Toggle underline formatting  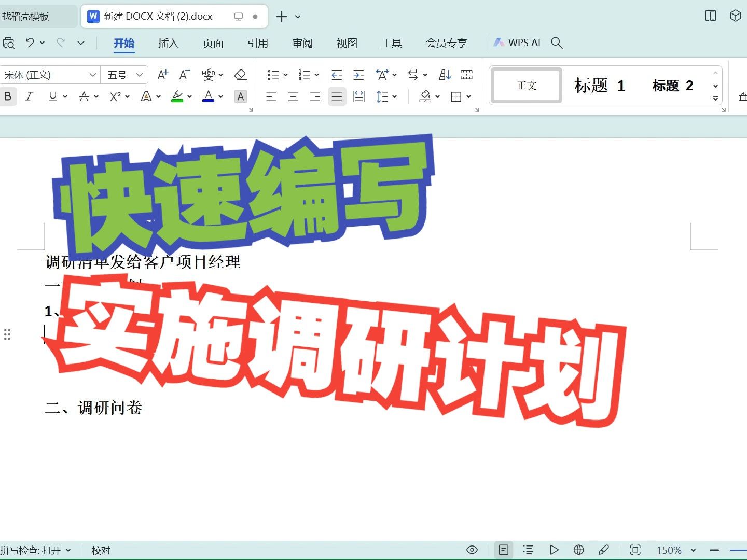(52, 96)
